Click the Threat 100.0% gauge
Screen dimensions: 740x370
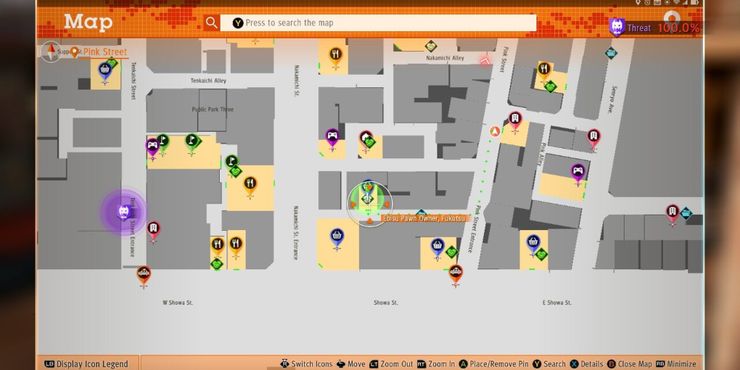pyautogui.click(x=654, y=28)
